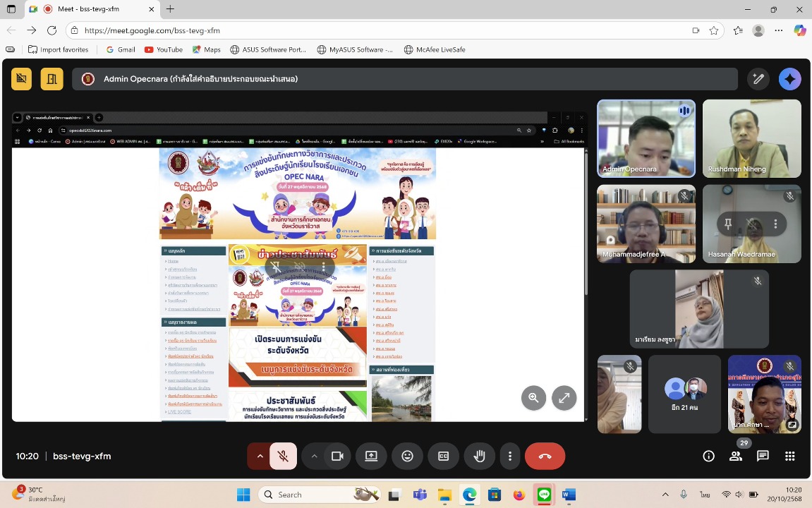
Task: Open the activities grid icon
Action: (789, 456)
